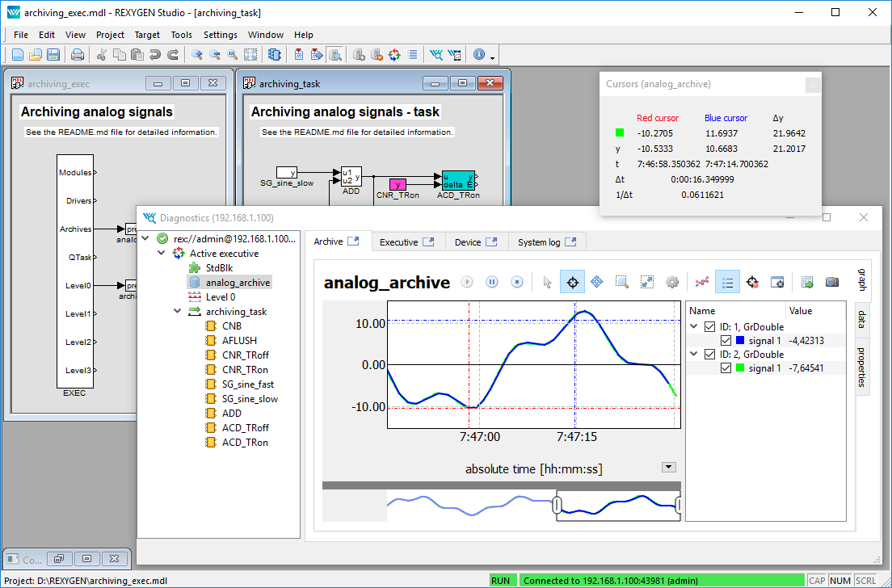This screenshot has height=588, width=892.
Task: Pause the analog_archive trend recording
Action: coord(491,282)
